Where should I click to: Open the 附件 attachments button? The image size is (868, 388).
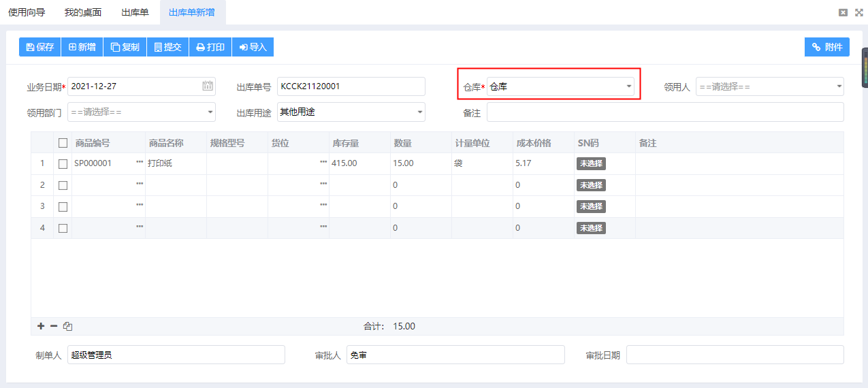tap(827, 47)
